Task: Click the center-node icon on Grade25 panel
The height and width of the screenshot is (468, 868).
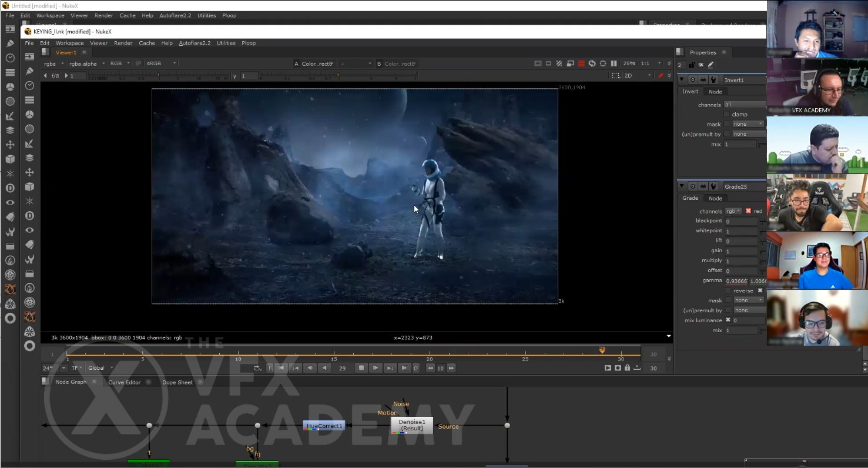Action: [x=693, y=187]
